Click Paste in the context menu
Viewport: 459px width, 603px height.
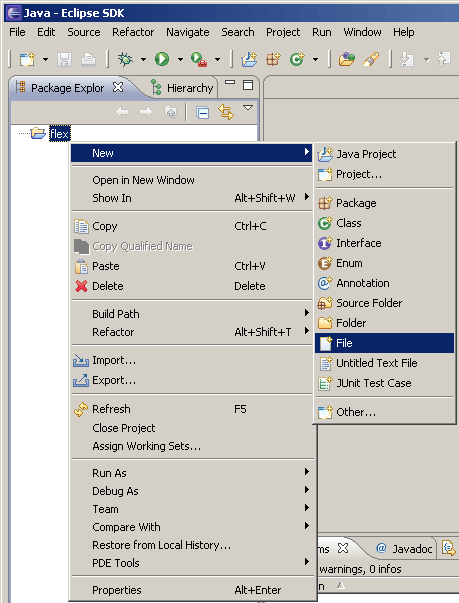point(192,266)
